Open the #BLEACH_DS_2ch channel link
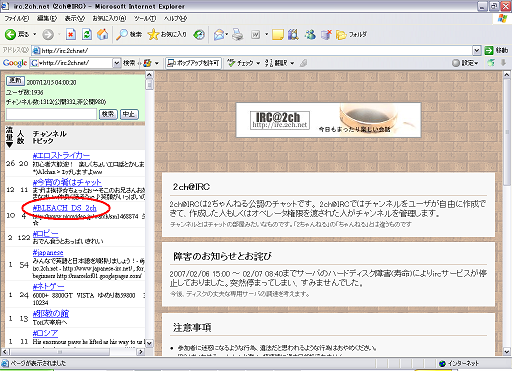The width and height of the screenshot is (512, 371). (x=65, y=208)
